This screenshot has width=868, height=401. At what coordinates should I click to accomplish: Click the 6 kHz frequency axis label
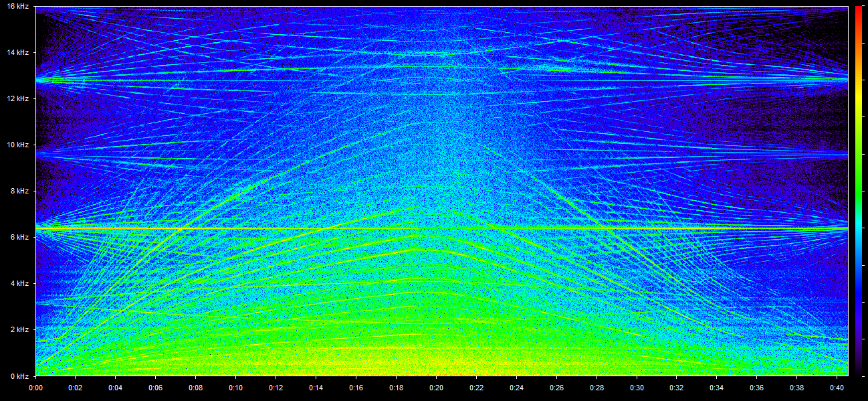pos(19,237)
